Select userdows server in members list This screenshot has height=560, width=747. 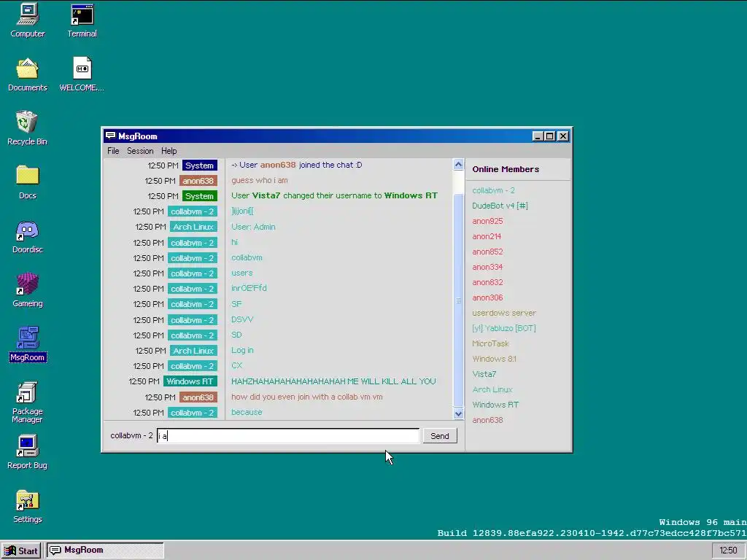pos(504,313)
